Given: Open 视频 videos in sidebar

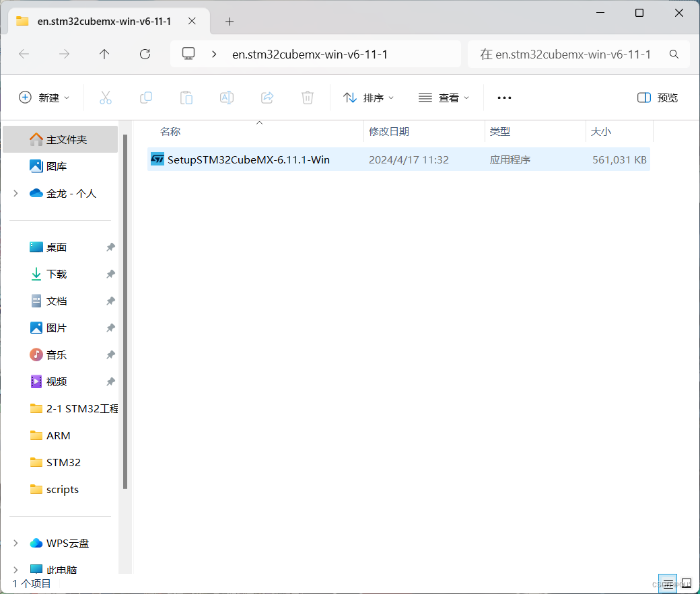Looking at the screenshot, I should 48,381.
